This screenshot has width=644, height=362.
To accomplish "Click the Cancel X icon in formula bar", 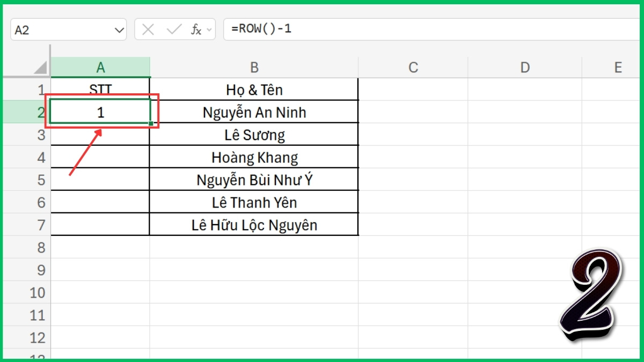I will tap(149, 30).
